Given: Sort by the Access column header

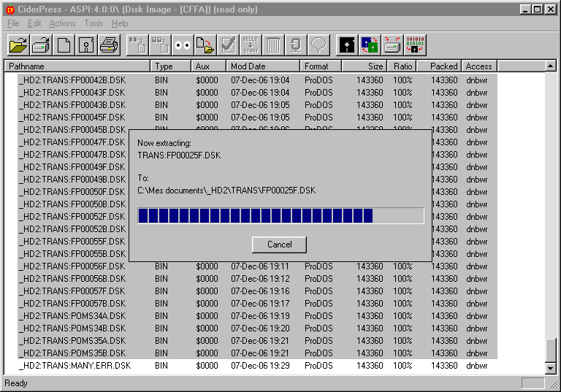Looking at the screenshot, I should tap(479, 66).
